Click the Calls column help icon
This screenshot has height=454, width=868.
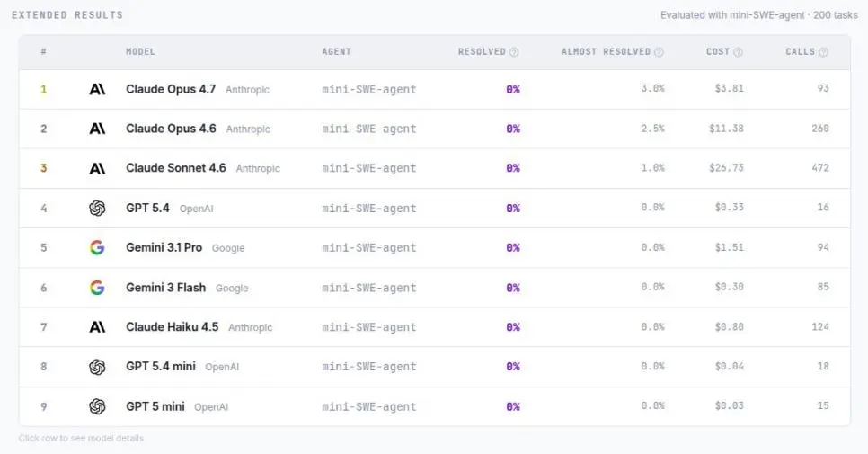coord(823,52)
